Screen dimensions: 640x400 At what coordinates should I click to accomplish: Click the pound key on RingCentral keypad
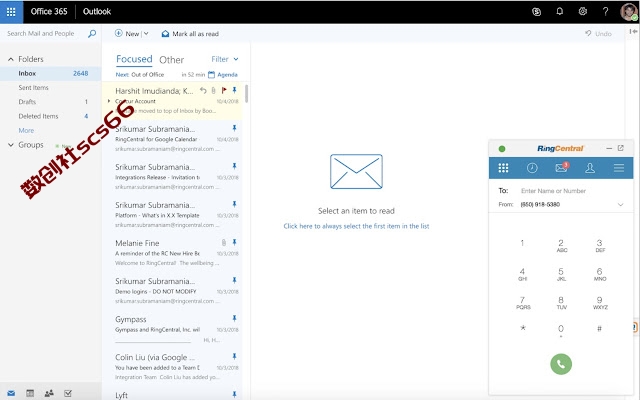click(599, 329)
